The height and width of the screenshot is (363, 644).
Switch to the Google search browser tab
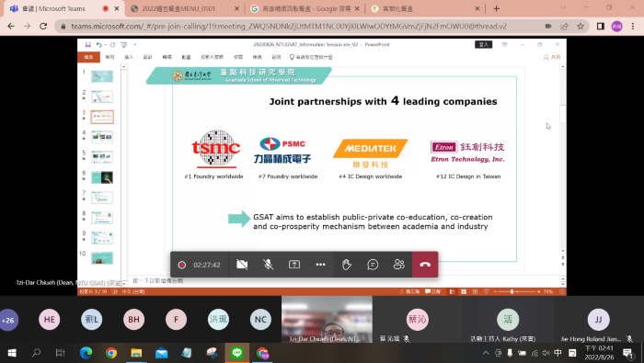point(305,8)
